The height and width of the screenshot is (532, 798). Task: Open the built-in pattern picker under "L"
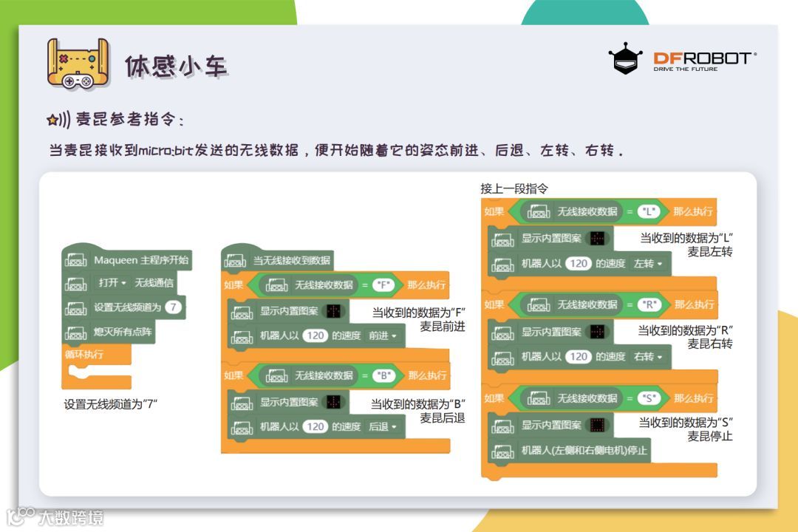pos(597,238)
